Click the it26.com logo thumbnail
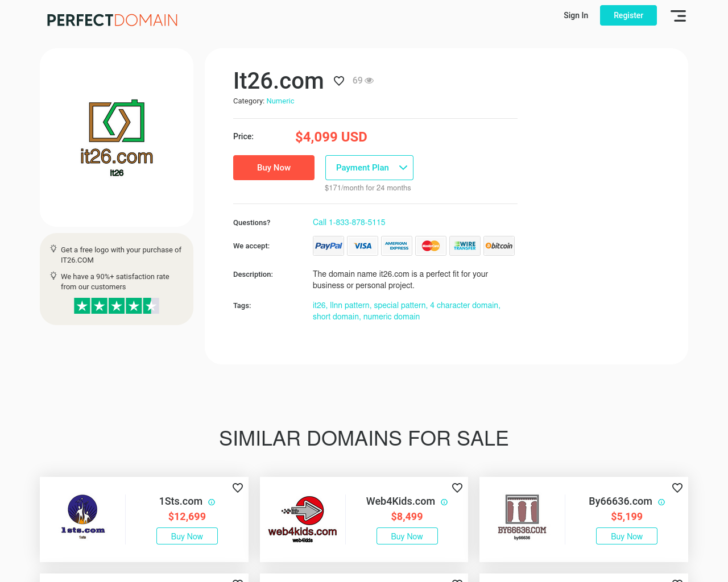Image resolution: width=728 pixels, height=582 pixels. pos(117,138)
